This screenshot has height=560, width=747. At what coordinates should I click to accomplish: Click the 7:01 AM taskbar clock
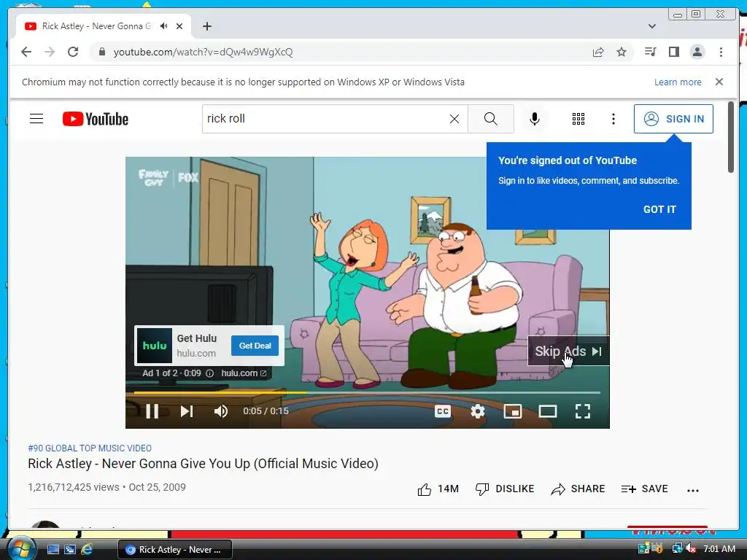(719, 549)
